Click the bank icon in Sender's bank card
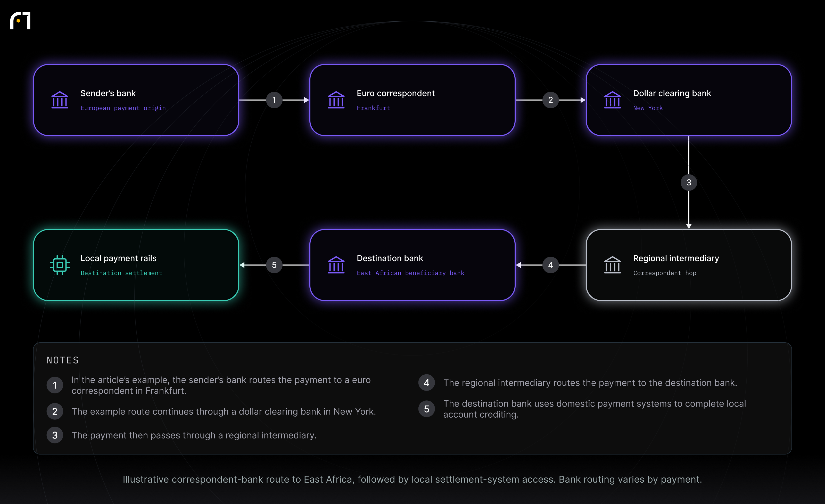Screen dimensions: 825x504 60,100
